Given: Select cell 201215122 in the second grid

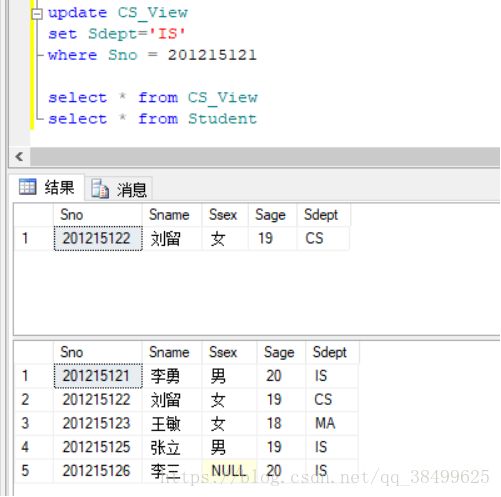Looking at the screenshot, I should click(x=98, y=400).
